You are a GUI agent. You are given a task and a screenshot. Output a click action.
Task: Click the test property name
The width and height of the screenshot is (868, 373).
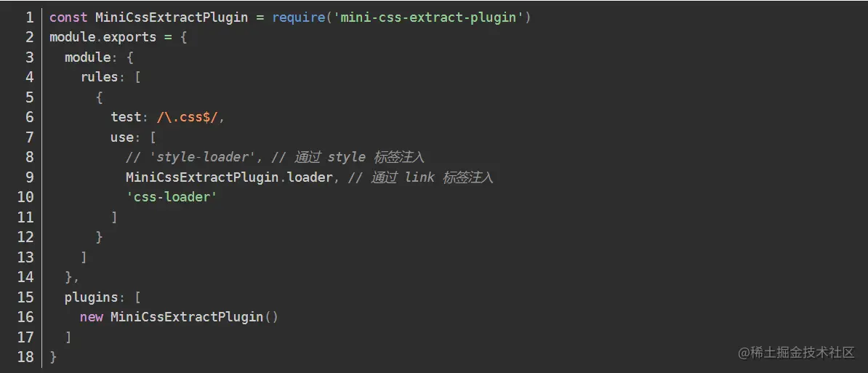(126, 117)
